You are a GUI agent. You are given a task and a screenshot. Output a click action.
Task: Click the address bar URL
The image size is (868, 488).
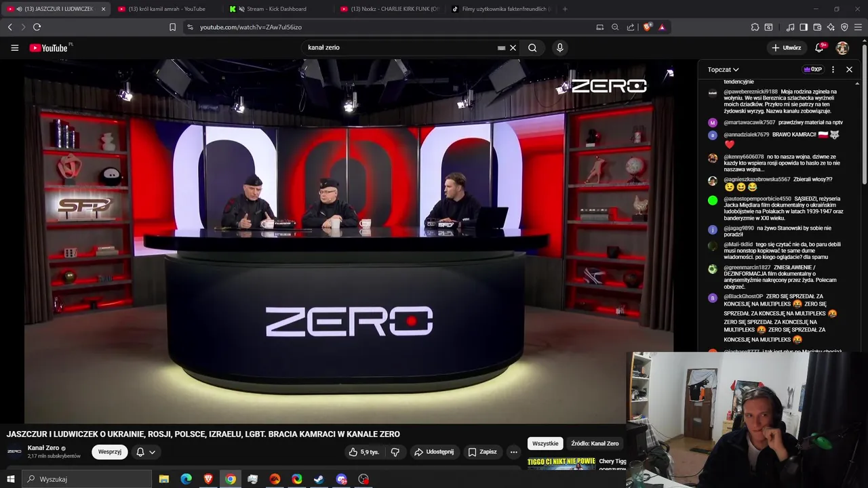251,27
